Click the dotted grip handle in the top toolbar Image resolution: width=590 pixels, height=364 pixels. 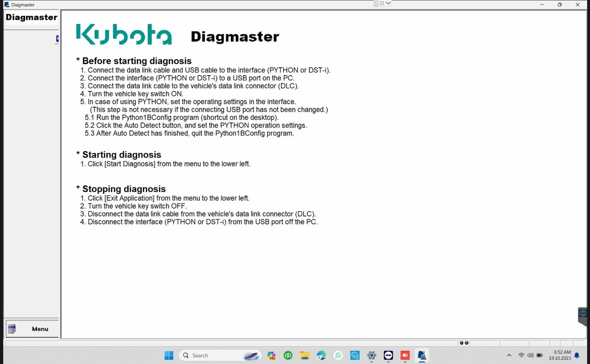coord(376,3)
